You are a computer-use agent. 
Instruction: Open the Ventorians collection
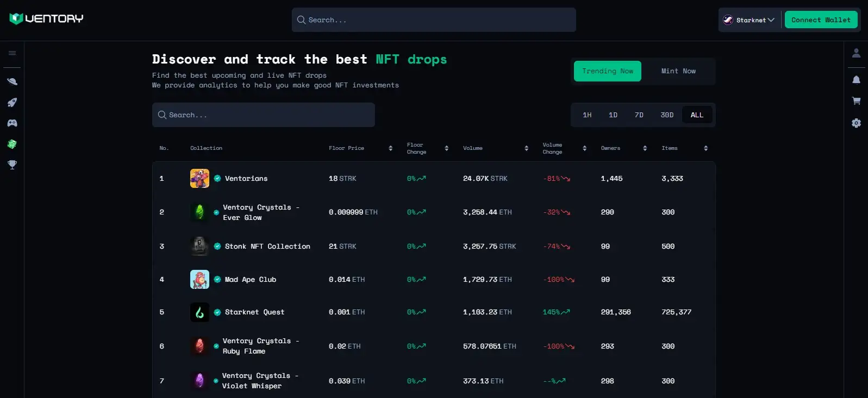click(246, 179)
